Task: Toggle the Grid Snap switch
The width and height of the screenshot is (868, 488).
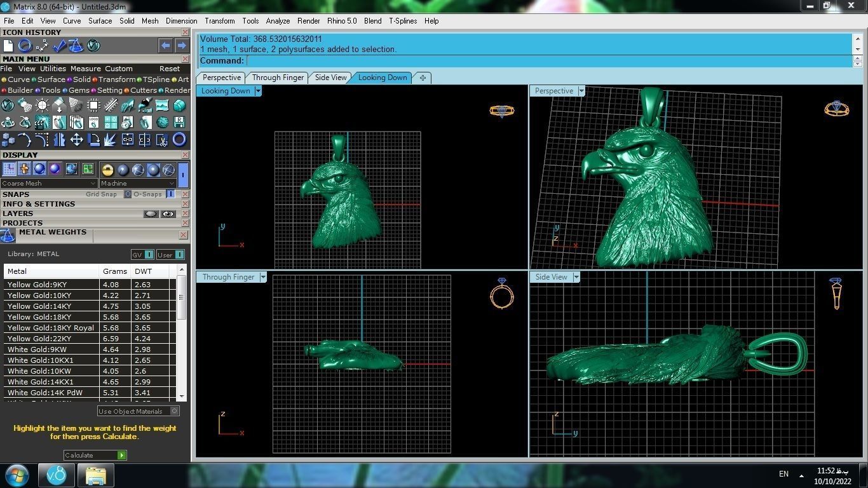Action: tap(128, 194)
